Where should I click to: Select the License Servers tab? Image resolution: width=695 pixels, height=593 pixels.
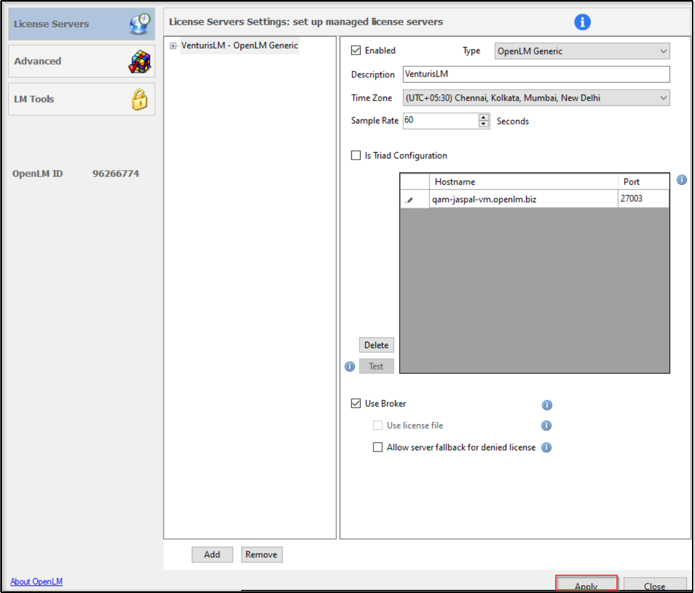coord(80,23)
